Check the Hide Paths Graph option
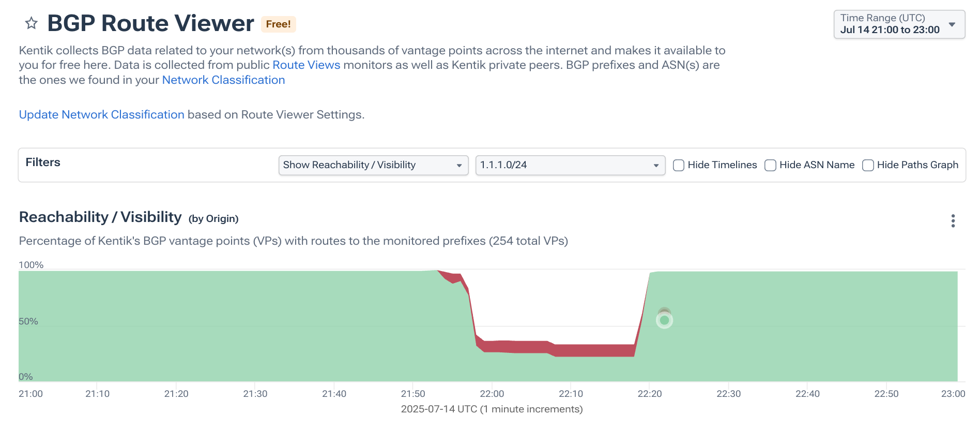 (x=868, y=165)
